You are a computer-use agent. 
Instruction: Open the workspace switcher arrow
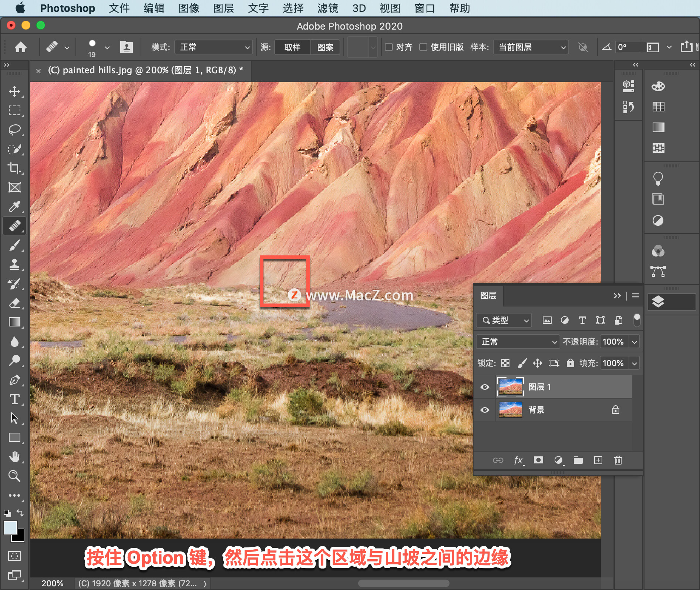click(x=669, y=47)
